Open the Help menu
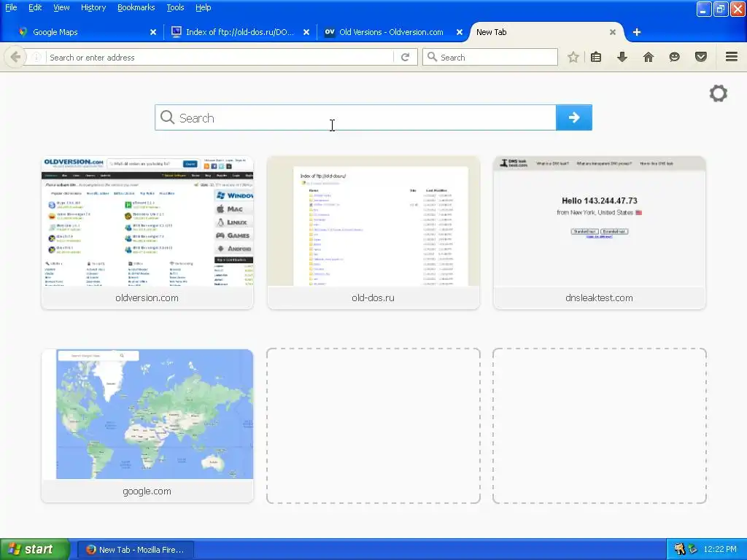Viewport: 747px width, 560px height. pyautogui.click(x=204, y=7)
